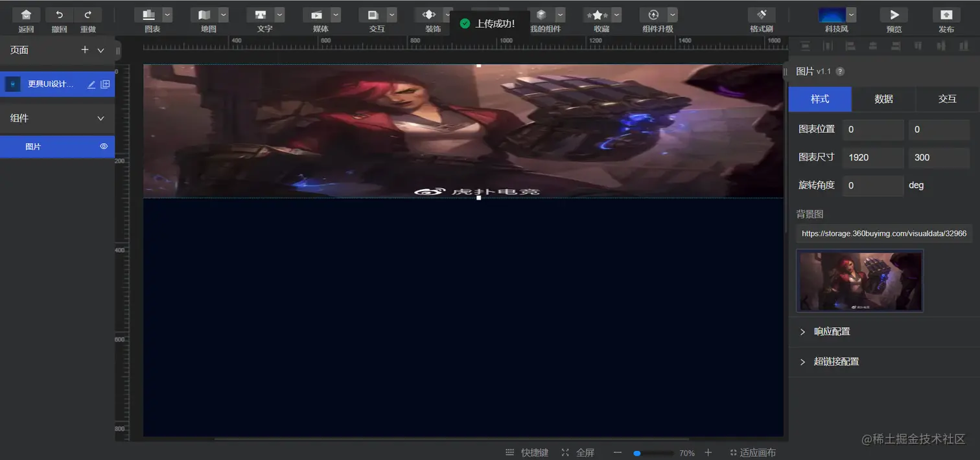Screen dimensions: 980x460
Task: Select the image on the canvas
Action: click(463, 131)
